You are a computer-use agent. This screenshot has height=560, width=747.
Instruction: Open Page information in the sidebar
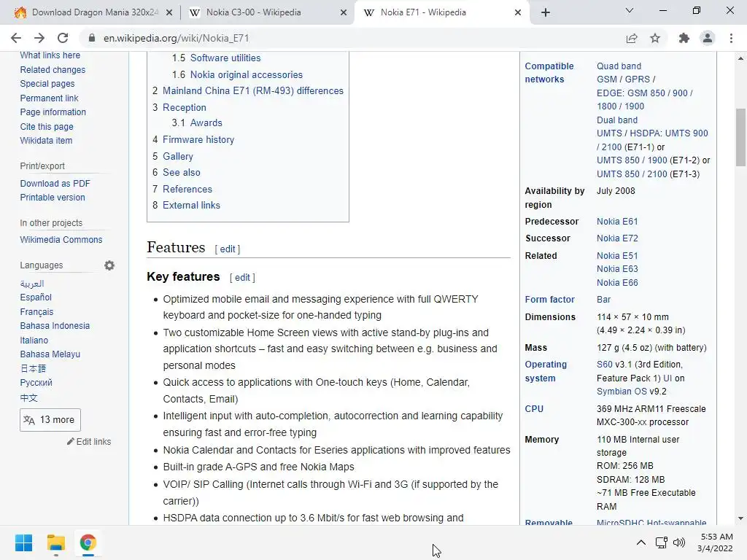53,112
